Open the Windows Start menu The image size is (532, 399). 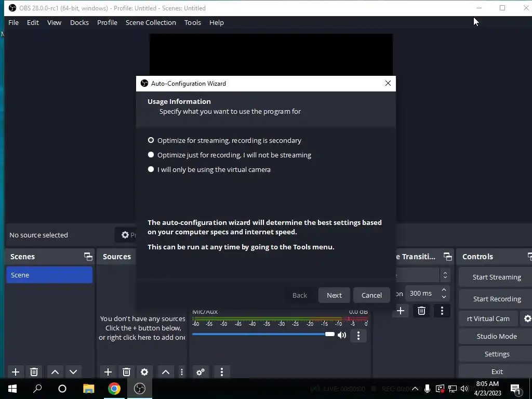(x=12, y=389)
